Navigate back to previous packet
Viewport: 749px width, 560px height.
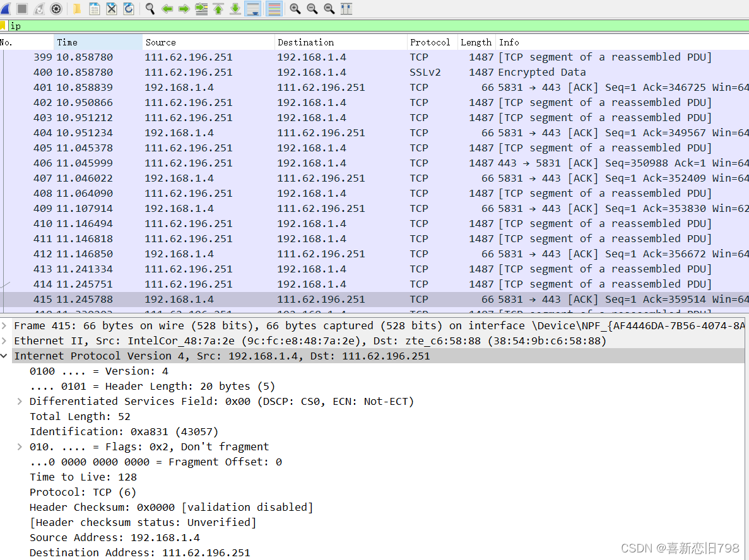click(x=167, y=9)
